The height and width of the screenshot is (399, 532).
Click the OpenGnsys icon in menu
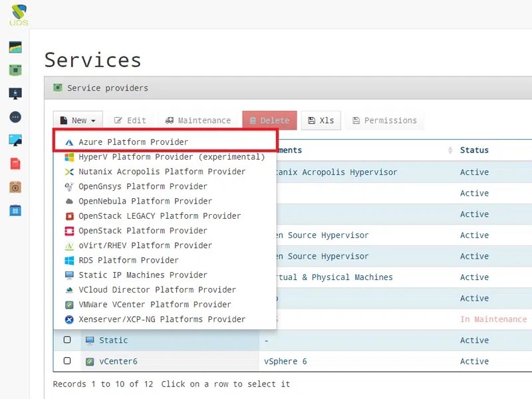(69, 187)
